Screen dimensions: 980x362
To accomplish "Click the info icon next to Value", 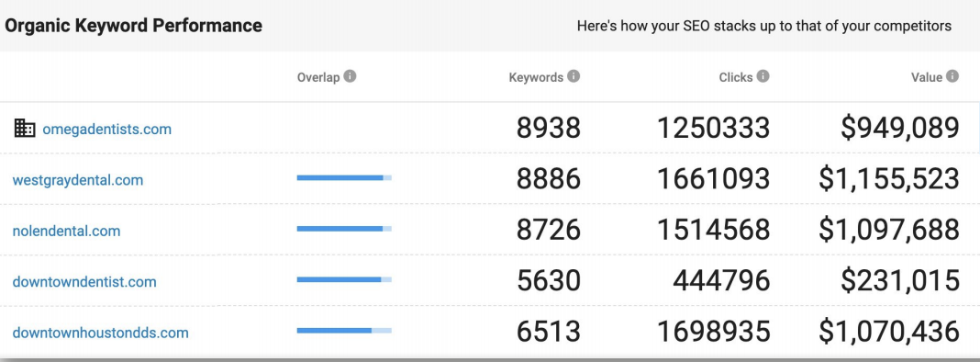I will click(x=952, y=76).
